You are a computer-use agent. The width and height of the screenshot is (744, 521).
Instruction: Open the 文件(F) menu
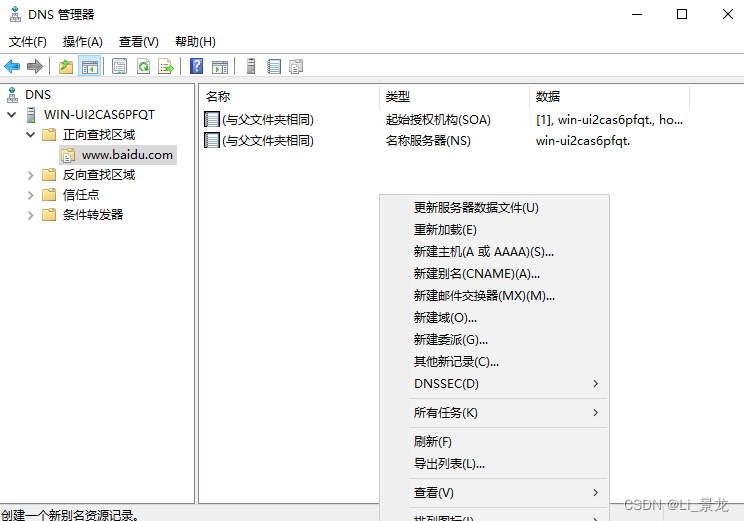(x=28, y=42)
